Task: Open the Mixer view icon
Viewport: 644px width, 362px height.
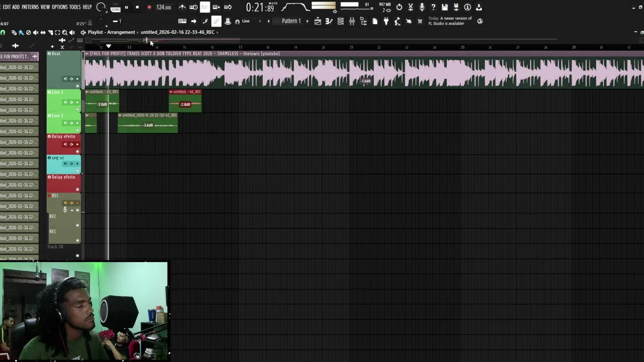Action: coord(352,21)
